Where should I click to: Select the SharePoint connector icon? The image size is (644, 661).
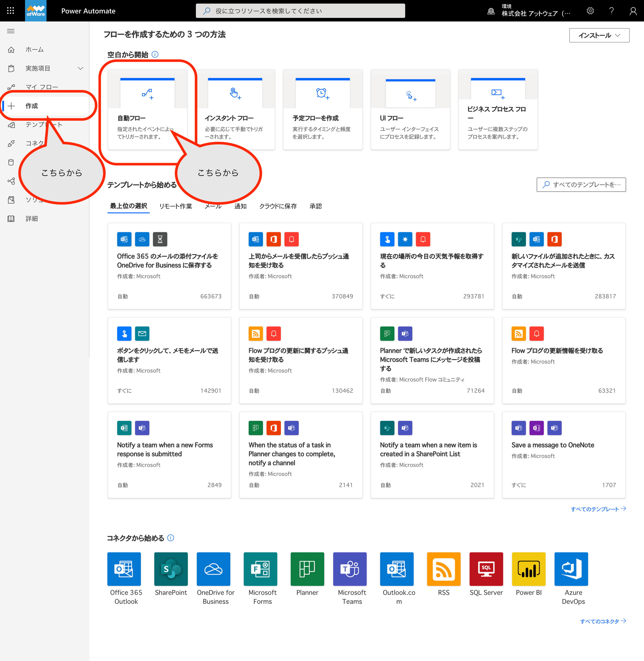tap(171, 569)
